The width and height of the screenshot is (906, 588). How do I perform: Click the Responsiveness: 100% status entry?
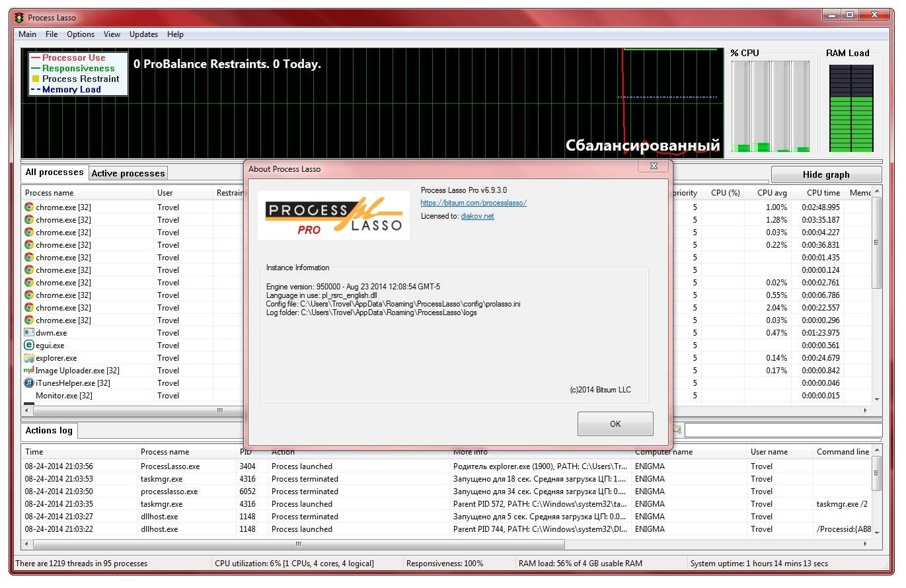(x=445, y=564)
